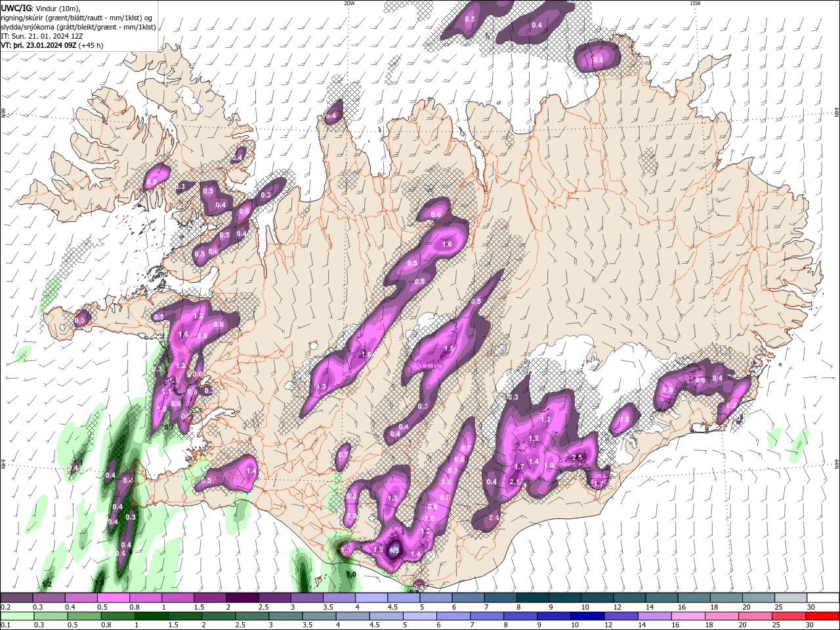This screenshot has width=840, height=630.
Task: Click the 'IT: Sun. 21. 01. 2024 12Z' line
Action: click(x=42, y=36)
